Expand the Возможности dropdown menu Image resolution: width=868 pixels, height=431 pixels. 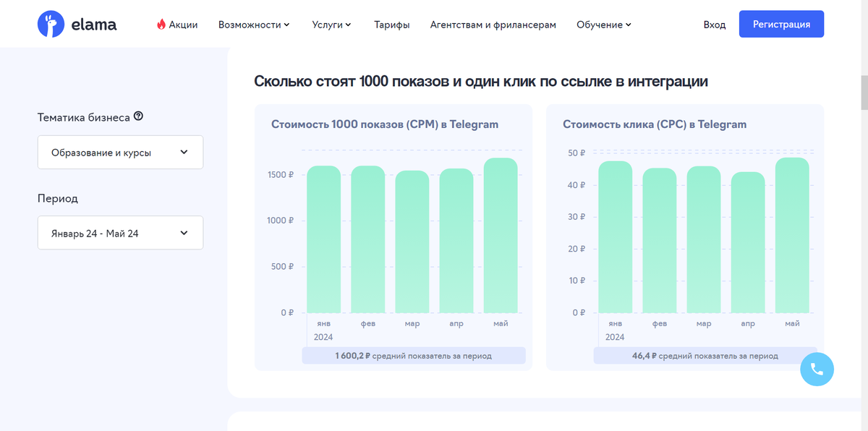click(254, 25)
